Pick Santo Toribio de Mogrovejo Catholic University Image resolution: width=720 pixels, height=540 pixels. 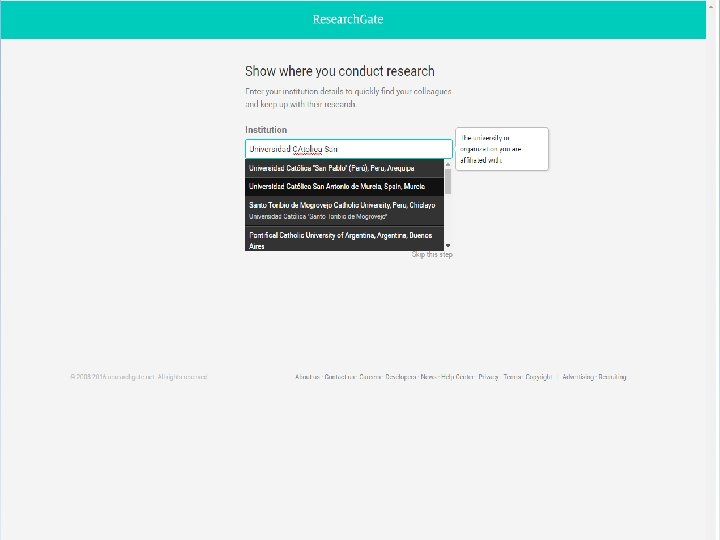click(344, 210)
